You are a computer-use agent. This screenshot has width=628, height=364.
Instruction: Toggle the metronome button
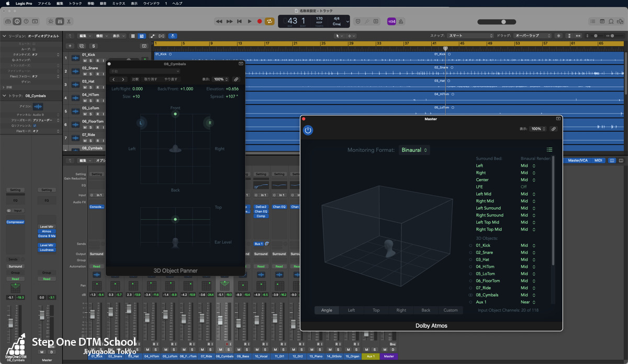401,21
